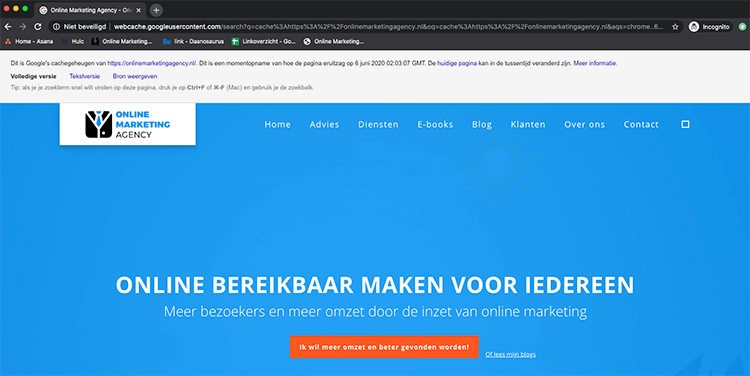Select 'Volledige versie' cache view
Viewport: 750px width, 376px height.
pyautogui.click(x=33, y=76)
